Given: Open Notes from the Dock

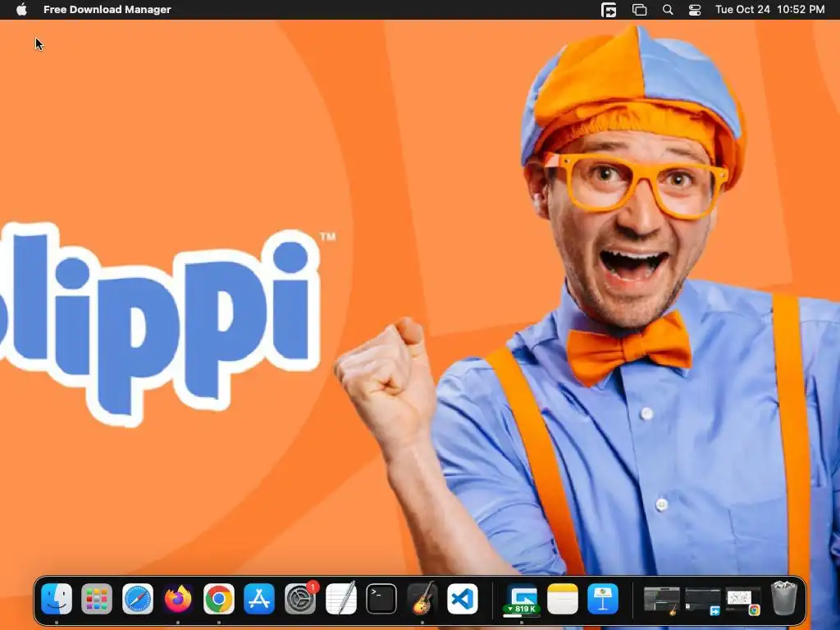Looking at the screenshot, I should pyautogui.click(x=563, y=598).
